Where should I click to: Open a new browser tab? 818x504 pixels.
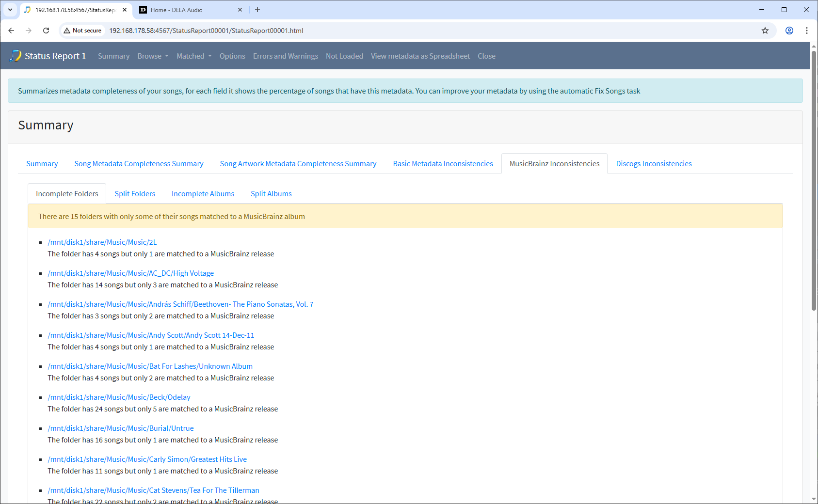(x=257, y=10)
